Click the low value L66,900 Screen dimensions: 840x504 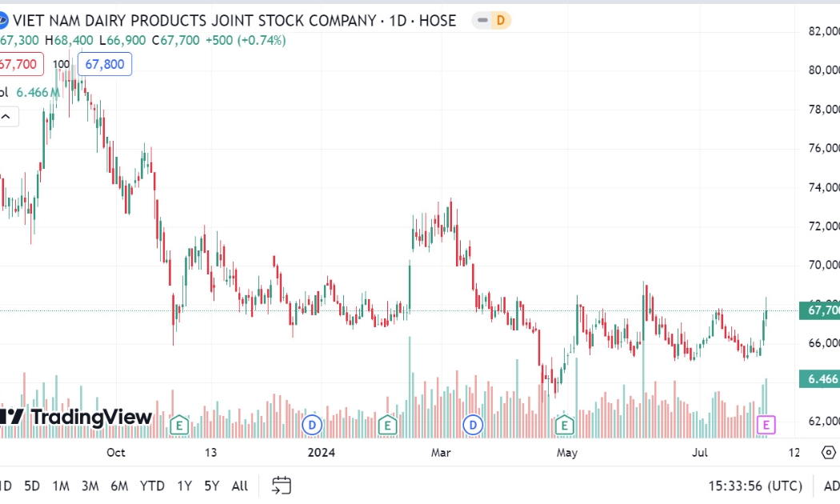point(122,40)
